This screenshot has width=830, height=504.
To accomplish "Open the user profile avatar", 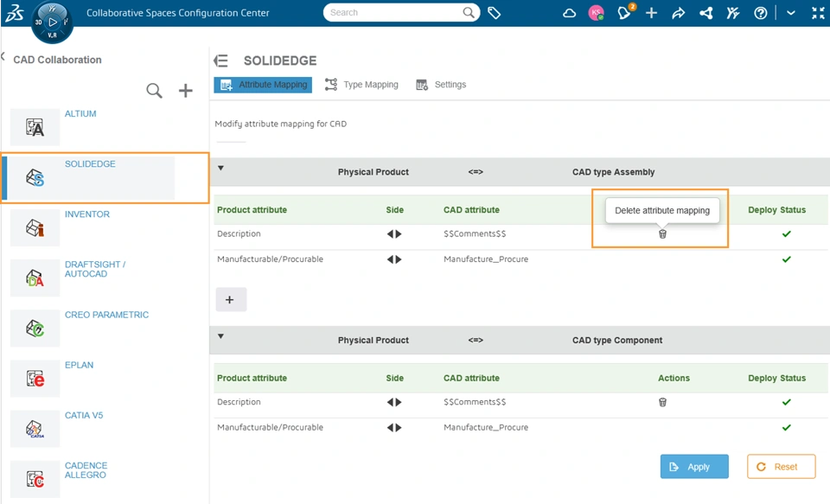I will [x=597, y=13].
